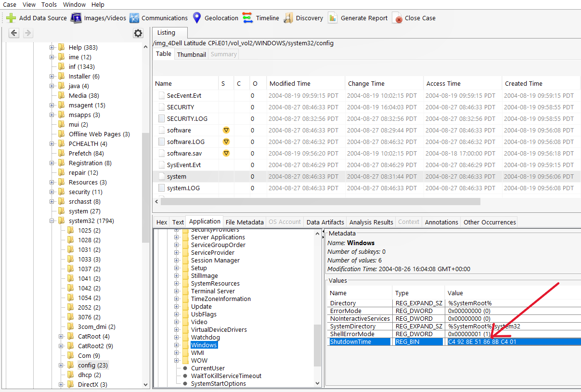Open the Images/Videos viewer icon

pos(76,18)
